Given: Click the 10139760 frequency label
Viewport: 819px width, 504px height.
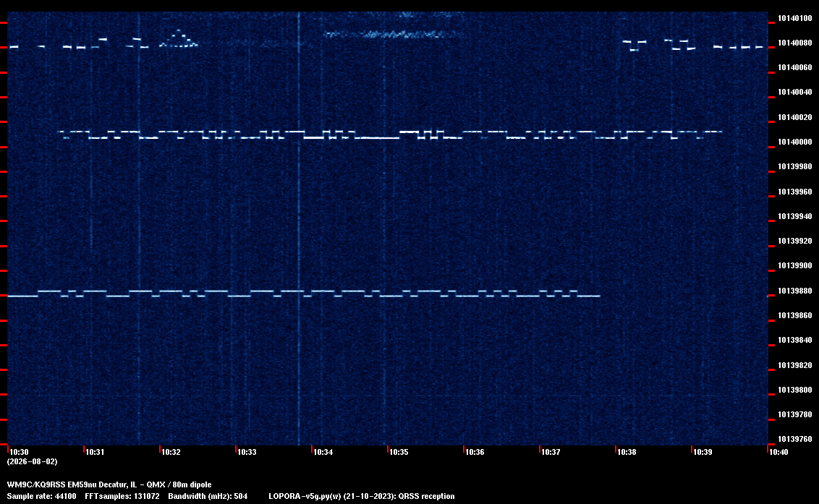Looking at the screenshot, I should [x=795, y=439].
